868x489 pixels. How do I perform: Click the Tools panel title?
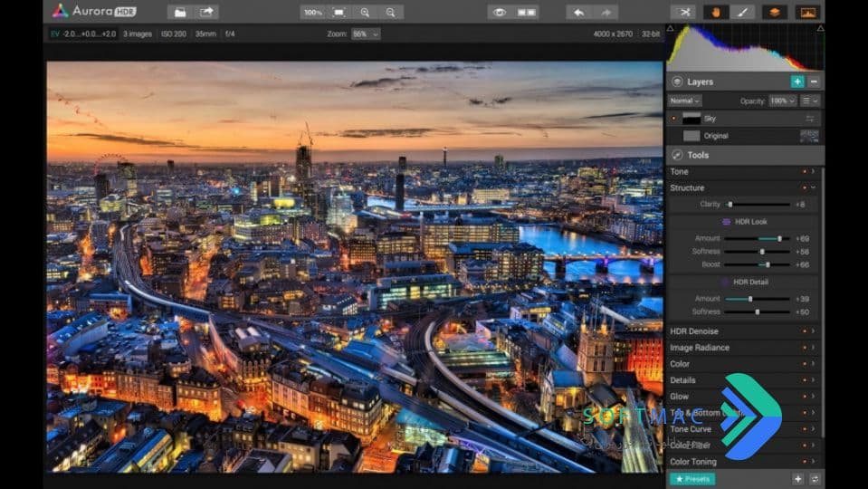[698, 155]
